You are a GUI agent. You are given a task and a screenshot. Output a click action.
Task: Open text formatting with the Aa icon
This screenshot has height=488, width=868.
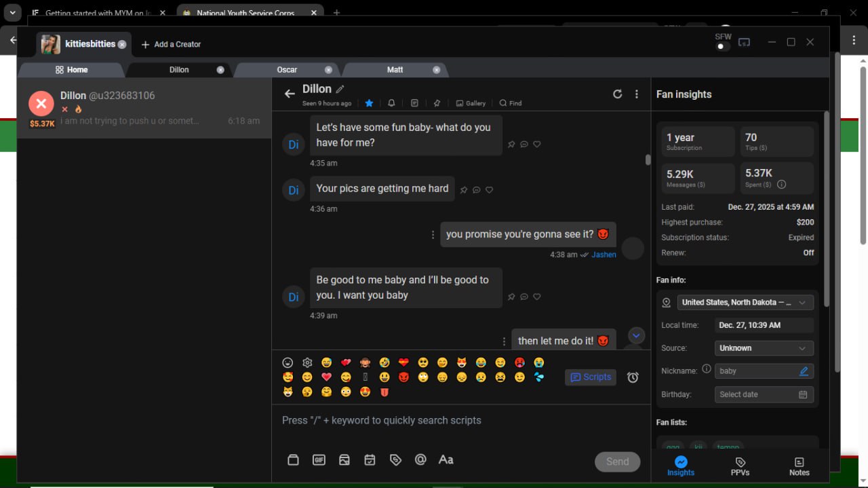tap(446, 460)
